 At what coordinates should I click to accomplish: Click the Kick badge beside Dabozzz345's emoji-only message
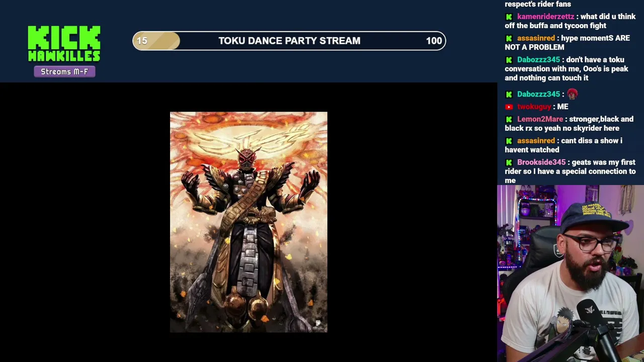(x=509, y=94)
